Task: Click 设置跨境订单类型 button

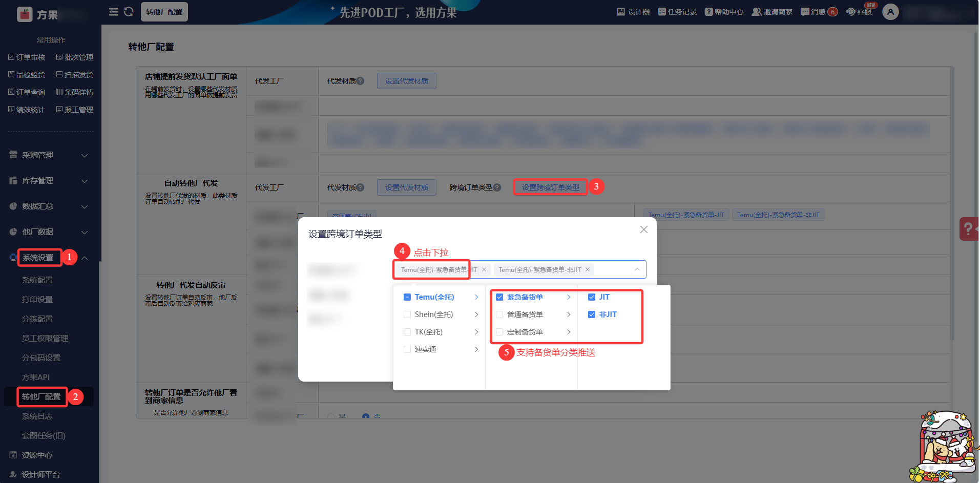Action: point(551,187)
